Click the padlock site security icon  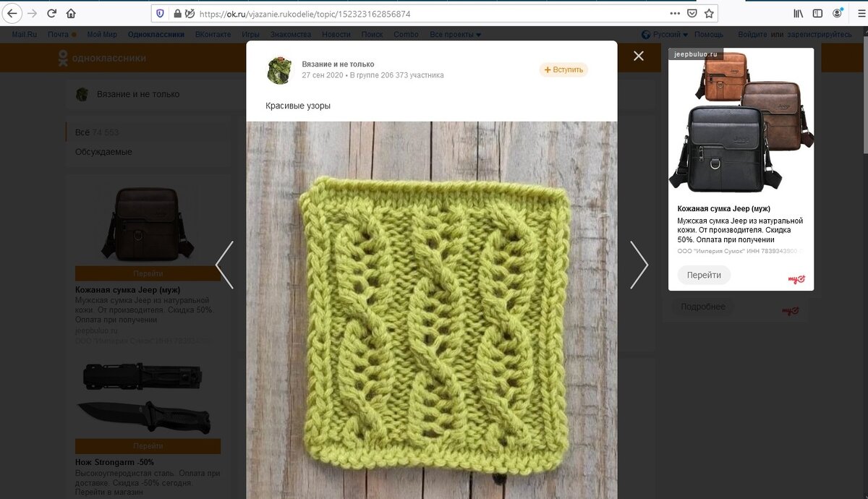[x=177, y=13]
